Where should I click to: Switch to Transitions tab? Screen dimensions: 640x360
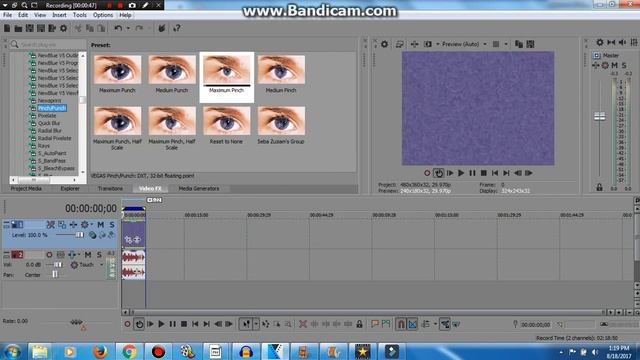click(x=110, y=189)
